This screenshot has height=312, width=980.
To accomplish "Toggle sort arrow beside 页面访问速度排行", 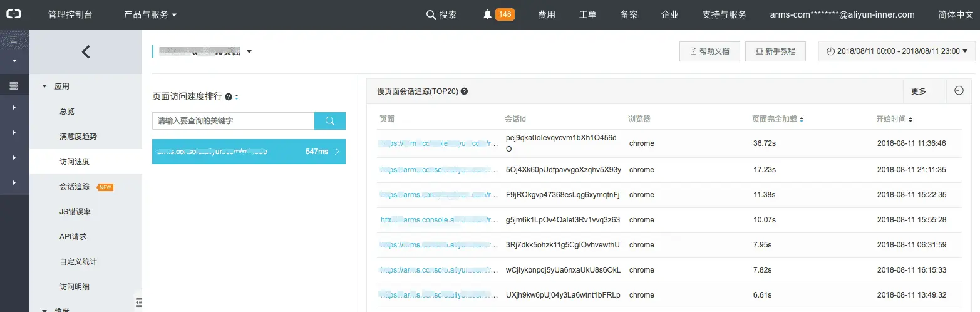I will tap(237, 97).
